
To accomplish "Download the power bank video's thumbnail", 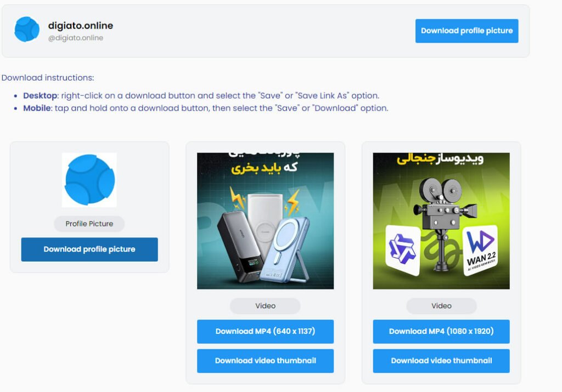I will tap(265, 361).
